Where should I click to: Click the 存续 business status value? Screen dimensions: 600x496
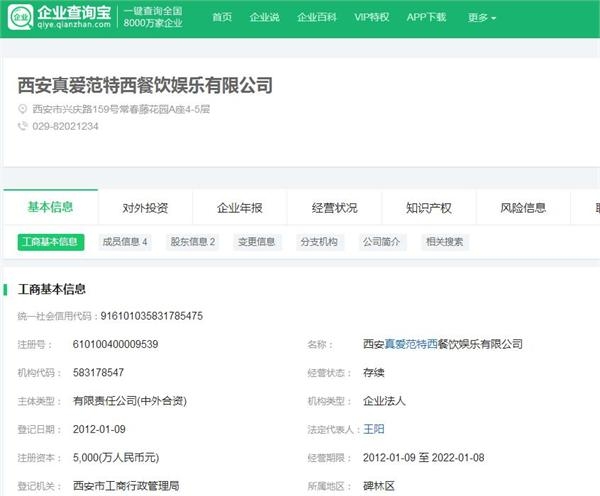[x=373, y=372]
